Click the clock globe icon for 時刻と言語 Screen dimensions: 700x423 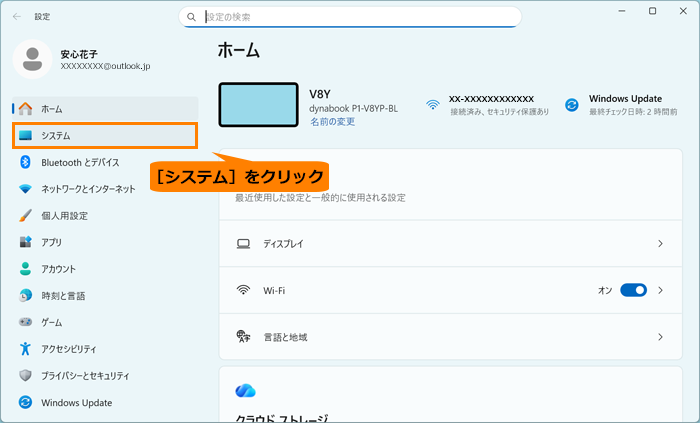tap(25, 295)
